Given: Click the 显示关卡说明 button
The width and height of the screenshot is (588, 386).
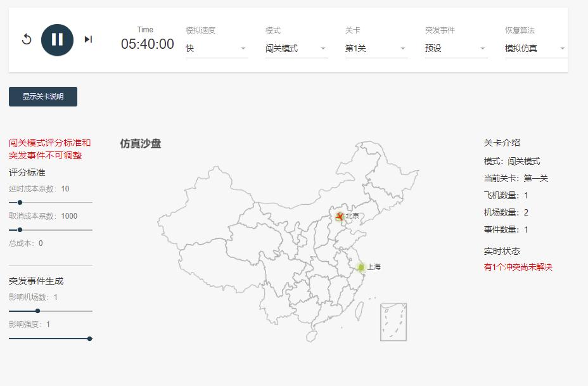Looking at the screenshot, I should point(43,96).
